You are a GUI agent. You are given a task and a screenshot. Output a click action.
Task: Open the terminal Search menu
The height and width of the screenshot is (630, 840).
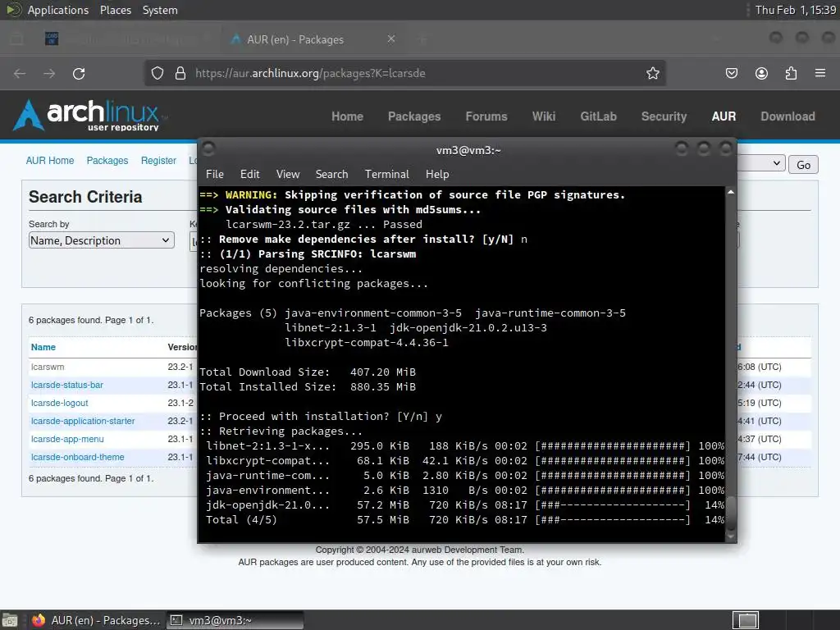tap(331, 174)
